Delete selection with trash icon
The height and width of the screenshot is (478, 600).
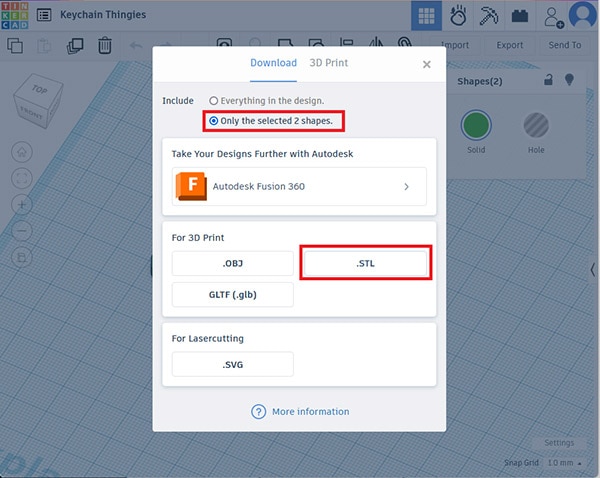click(x=104, y=46)
